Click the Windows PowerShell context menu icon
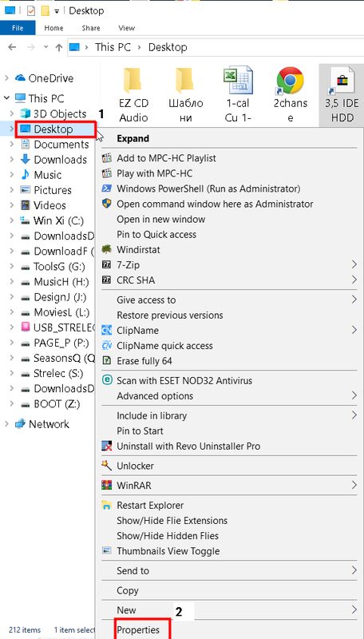 [x=106, y=189]
